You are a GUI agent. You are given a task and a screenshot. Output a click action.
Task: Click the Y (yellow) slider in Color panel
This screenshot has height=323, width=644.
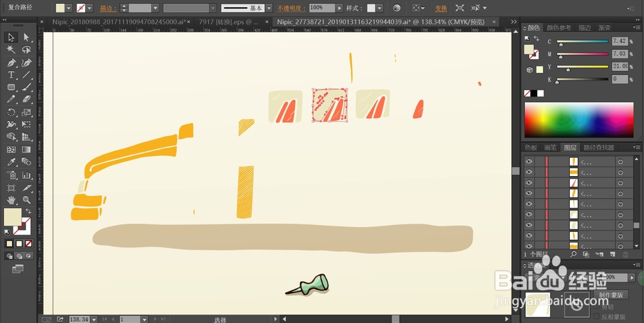click(x=582, y=66)
